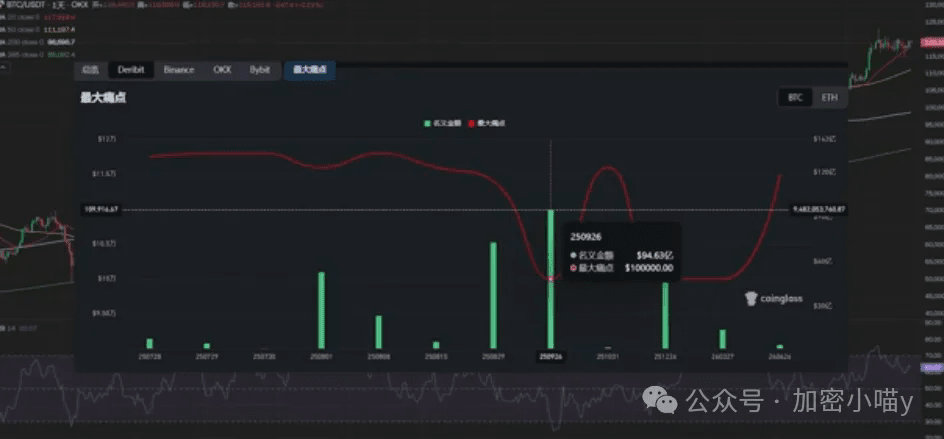
Task: Click the tallest green bar for 250926
Action: click(x=551, y=279)
